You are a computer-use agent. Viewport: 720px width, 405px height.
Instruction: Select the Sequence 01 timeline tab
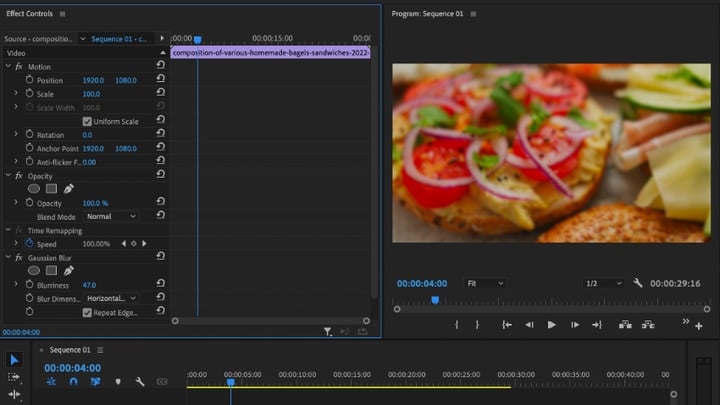point(70,350)
